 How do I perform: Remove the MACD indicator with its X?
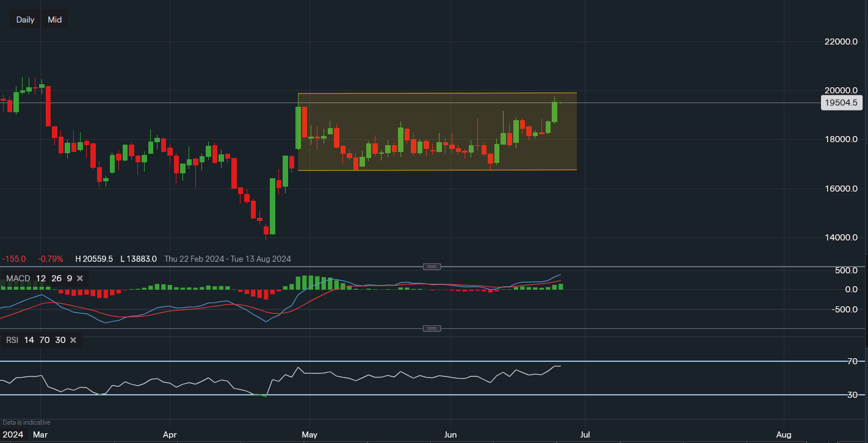click(80, 278)
